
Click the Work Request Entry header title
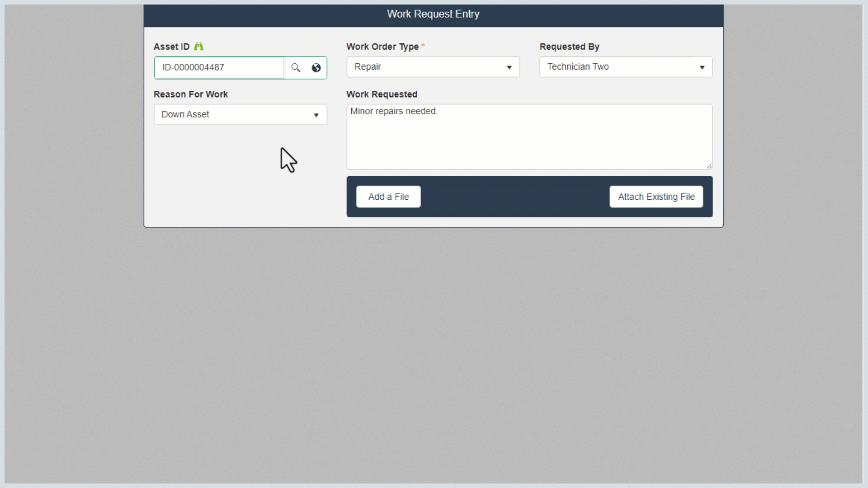[433, 14]
